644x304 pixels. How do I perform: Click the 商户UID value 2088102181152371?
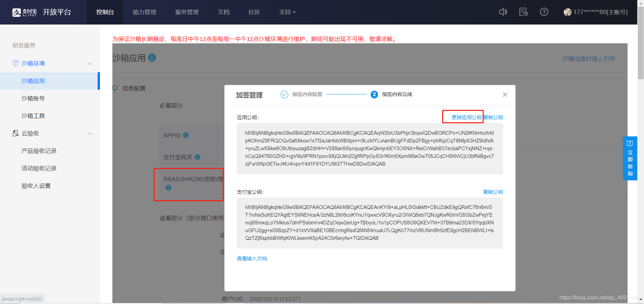[275, 299]
